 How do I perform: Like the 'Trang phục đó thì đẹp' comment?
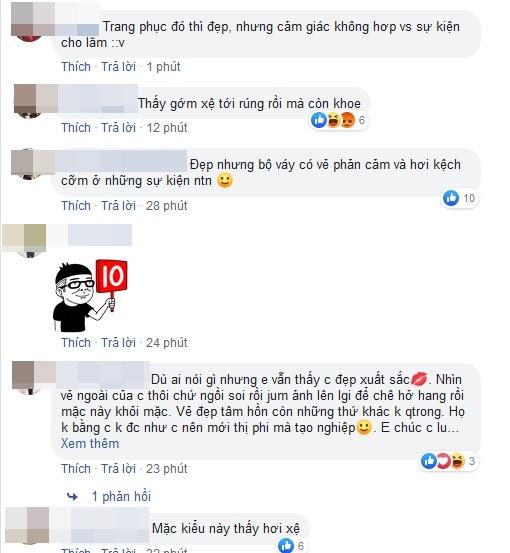pos(76,67)
